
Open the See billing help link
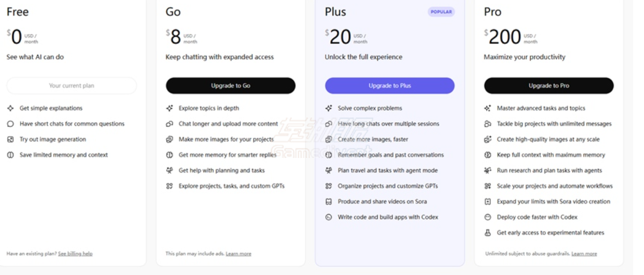pyautogui.click(x=75, y=254)
